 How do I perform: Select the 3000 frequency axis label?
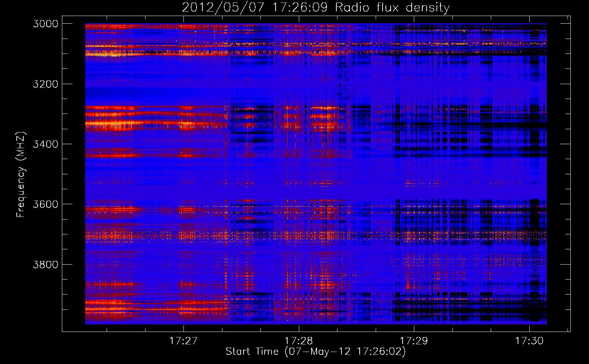[x=46, y=24]
